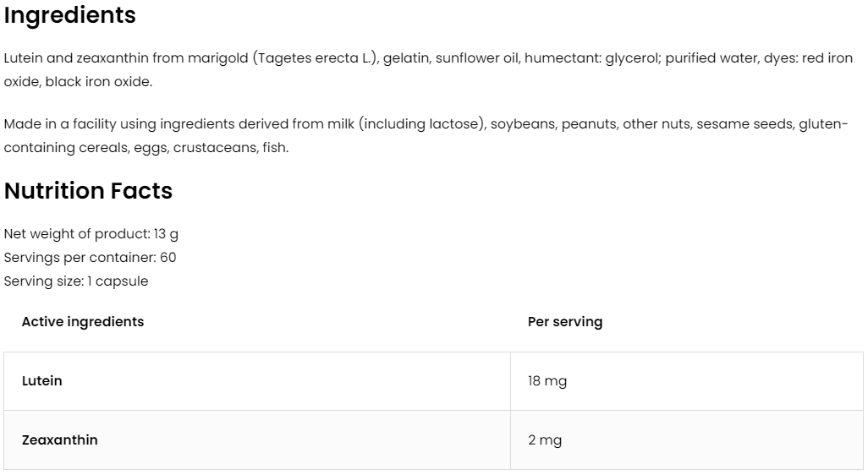Click the word 'glycerol' after humectant
The image size is (868, 475).
[632, 58]
